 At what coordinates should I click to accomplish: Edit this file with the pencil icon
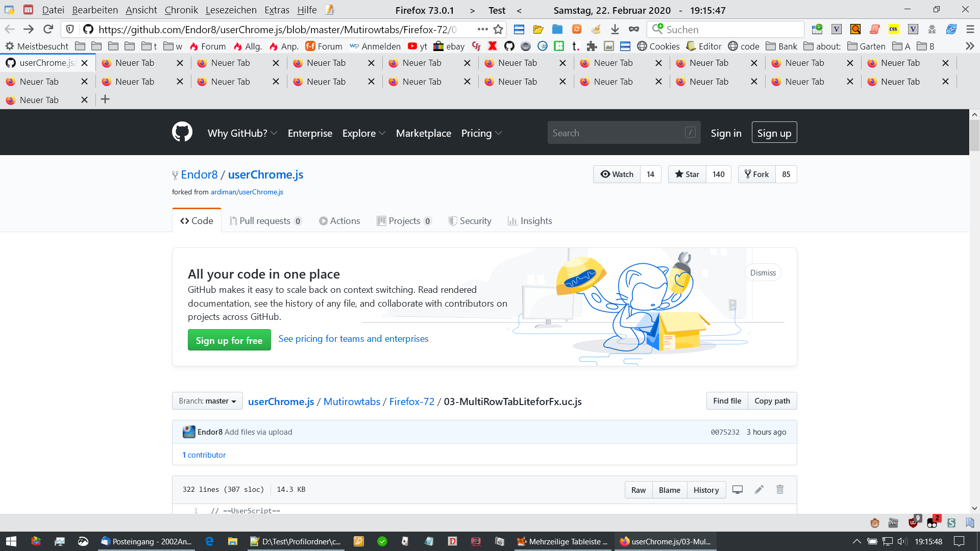pyautogui.click(x=759, y=490)
